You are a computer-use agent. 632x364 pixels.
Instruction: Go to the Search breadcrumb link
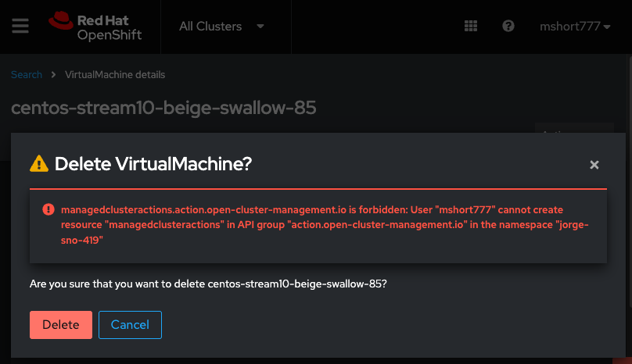[x=27, y=75]
